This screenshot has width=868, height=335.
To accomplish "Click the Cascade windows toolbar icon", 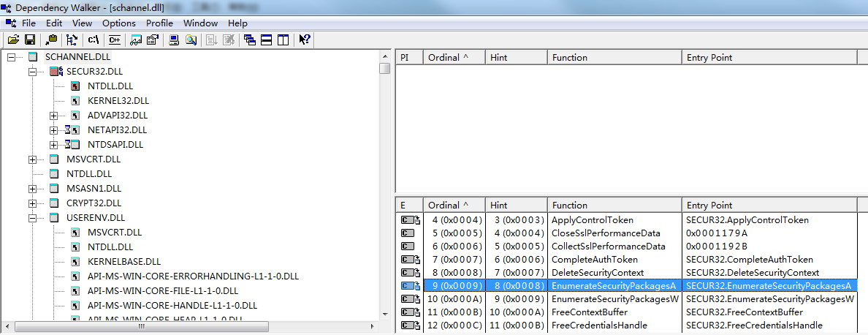I will 250,39.
